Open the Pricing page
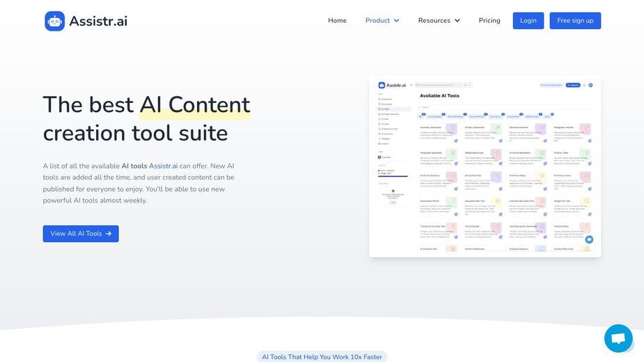 click(489, 21)
